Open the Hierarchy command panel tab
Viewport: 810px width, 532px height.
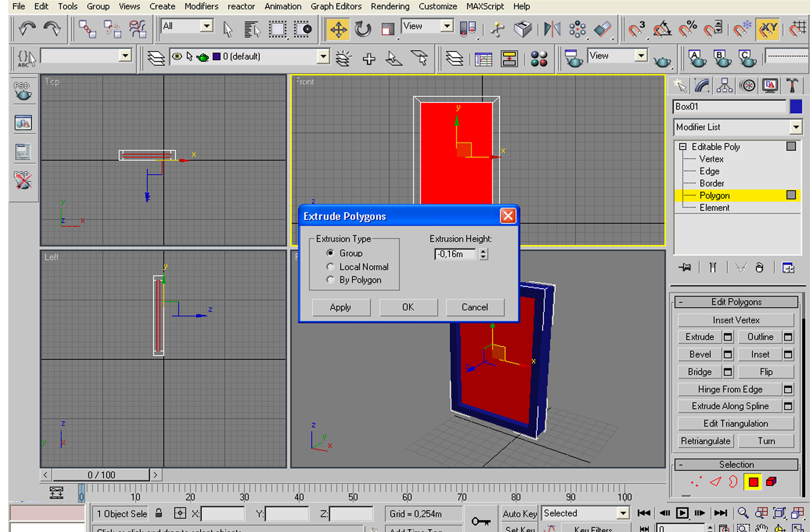(x=724, y=85)
